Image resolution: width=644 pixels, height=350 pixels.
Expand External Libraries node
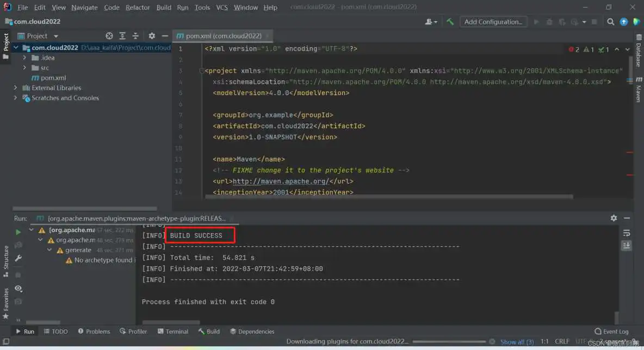pyautogui.click(x=16, y=87)
